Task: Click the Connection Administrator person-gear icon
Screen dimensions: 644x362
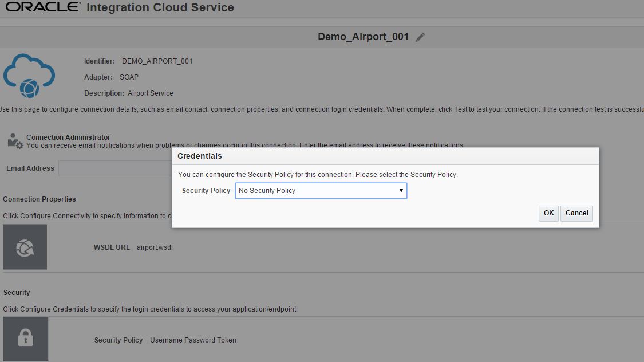Action: coord(15,141)
